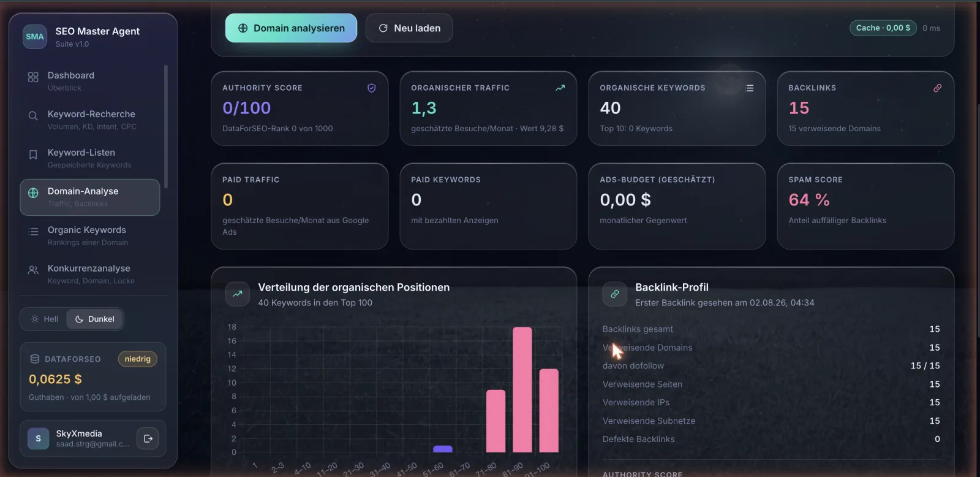The width and height of the screenshot is (980, 477).
Task: Click the shield icon on Authority Score card
Action: (x=371, y=88)
